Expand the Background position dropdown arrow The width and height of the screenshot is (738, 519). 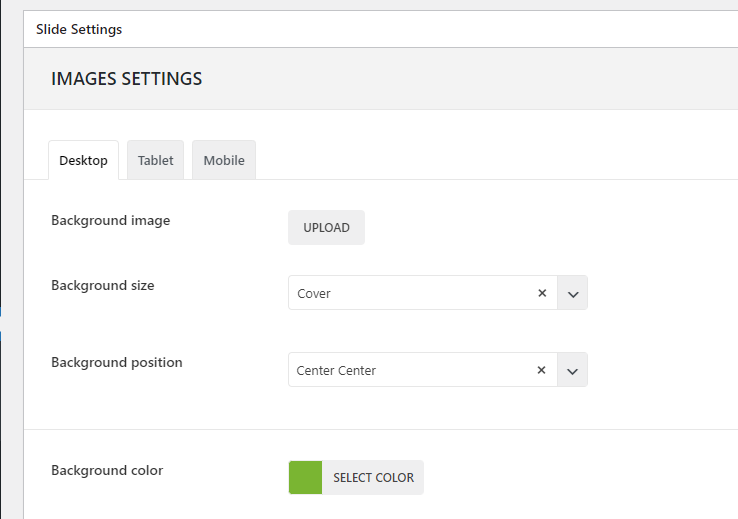click(573, 371)
